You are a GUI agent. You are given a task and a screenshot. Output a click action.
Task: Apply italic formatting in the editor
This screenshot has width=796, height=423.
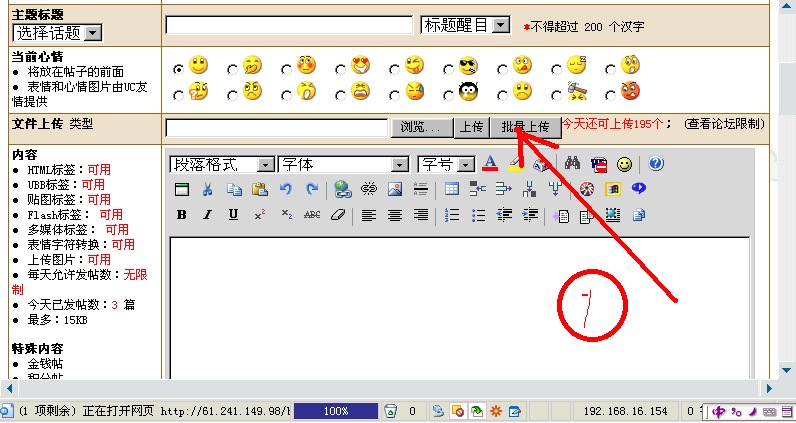[x=207, y=214]
